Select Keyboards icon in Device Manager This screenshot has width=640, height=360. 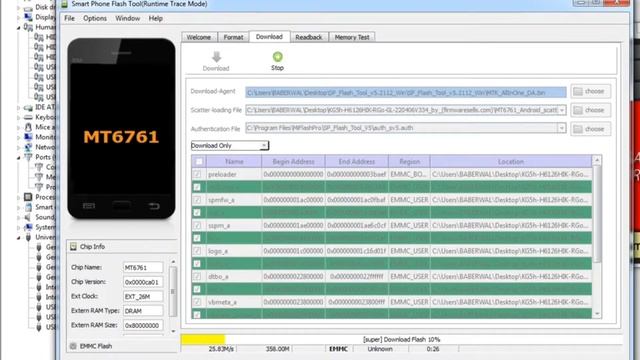(x=29, y=117)
